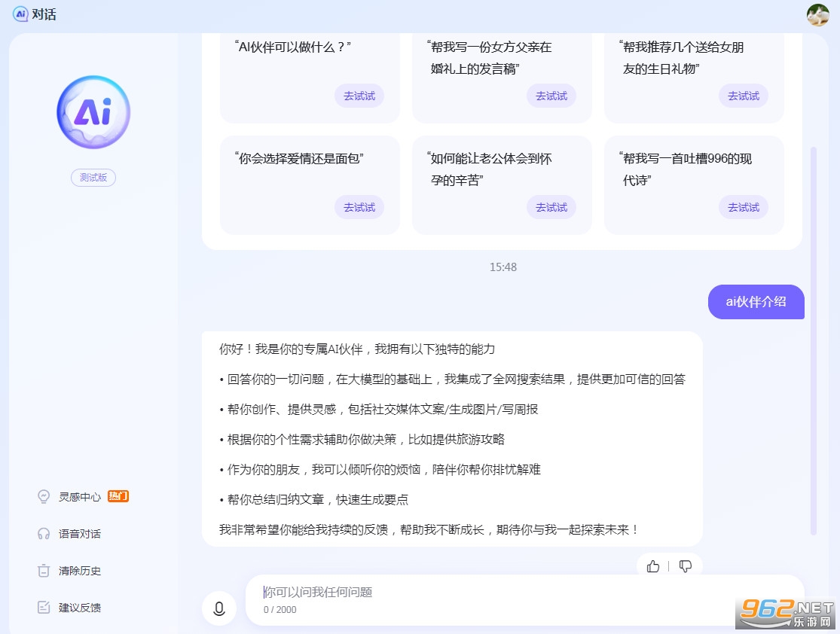Click the bullet about 排忧解难
Viewport: 840px width, 634px height.
[x=380, y=469]
